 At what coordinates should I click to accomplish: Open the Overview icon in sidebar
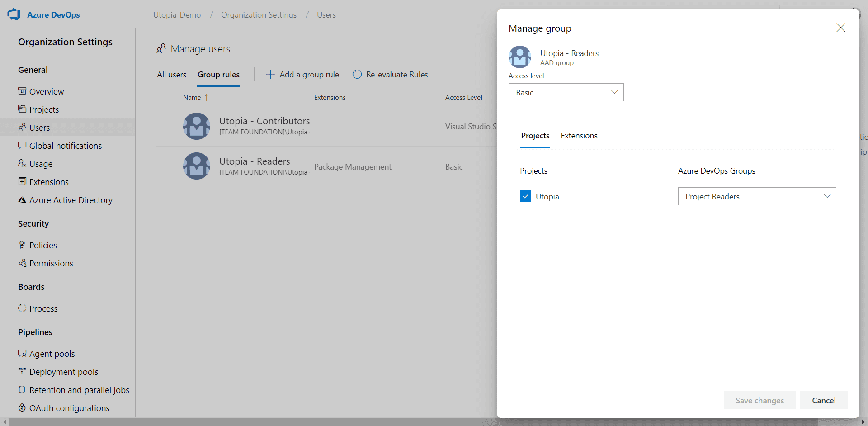(22, 91)
